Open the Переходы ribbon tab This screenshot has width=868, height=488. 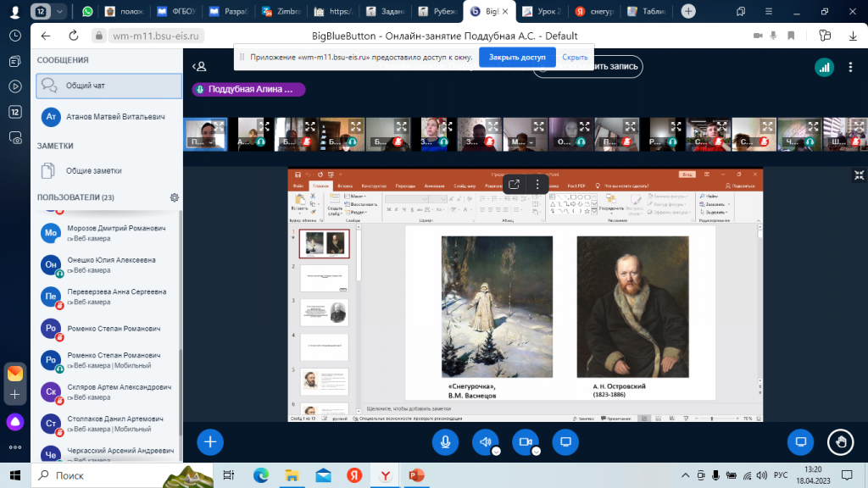click(x=406, y=186)
